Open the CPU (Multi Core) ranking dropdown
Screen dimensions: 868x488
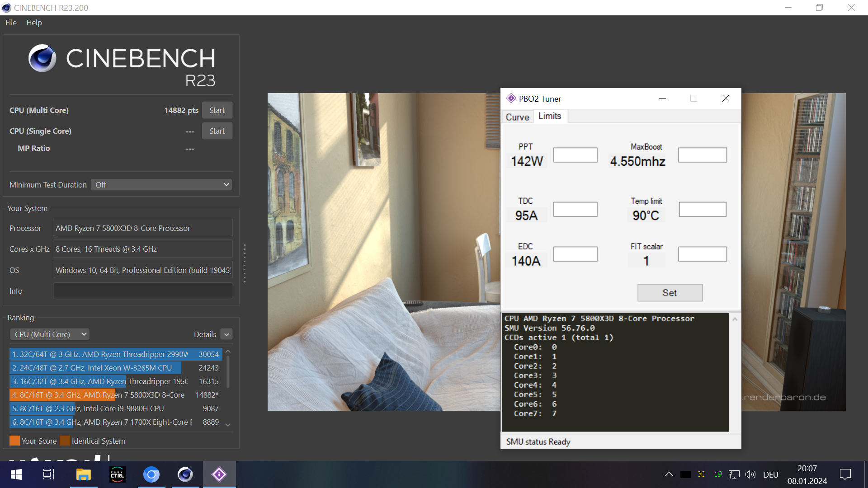click(50, 334)
